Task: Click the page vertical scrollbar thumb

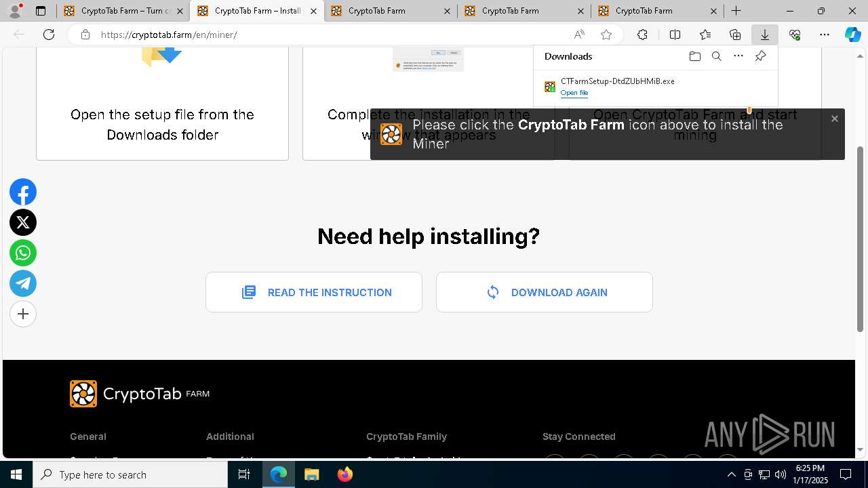Action: [861, 239]
